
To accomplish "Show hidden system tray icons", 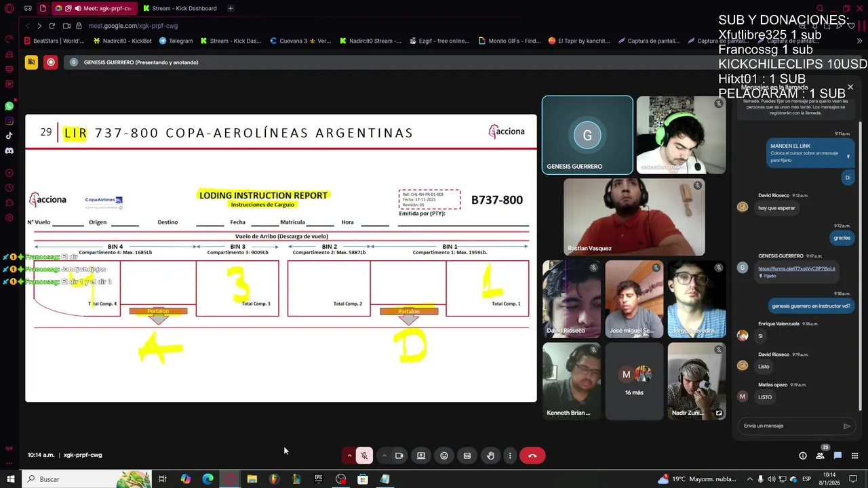I will 749,479.
